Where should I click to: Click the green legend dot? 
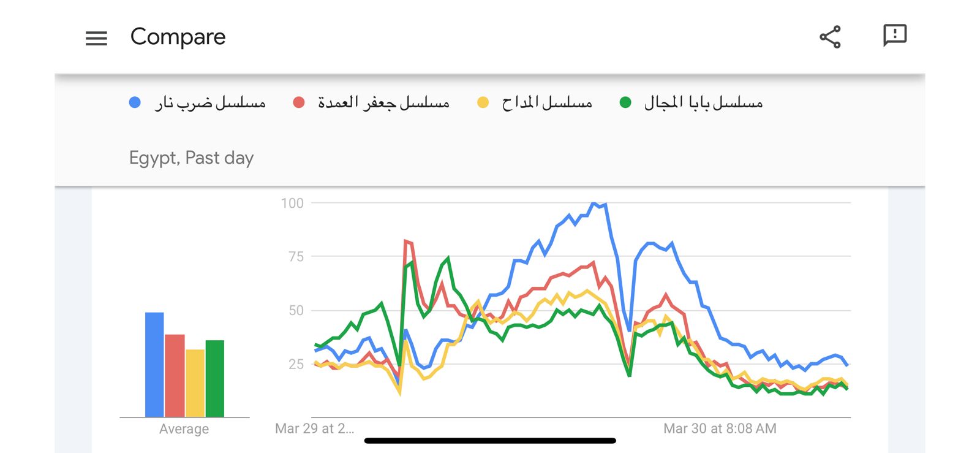[625, 102]
